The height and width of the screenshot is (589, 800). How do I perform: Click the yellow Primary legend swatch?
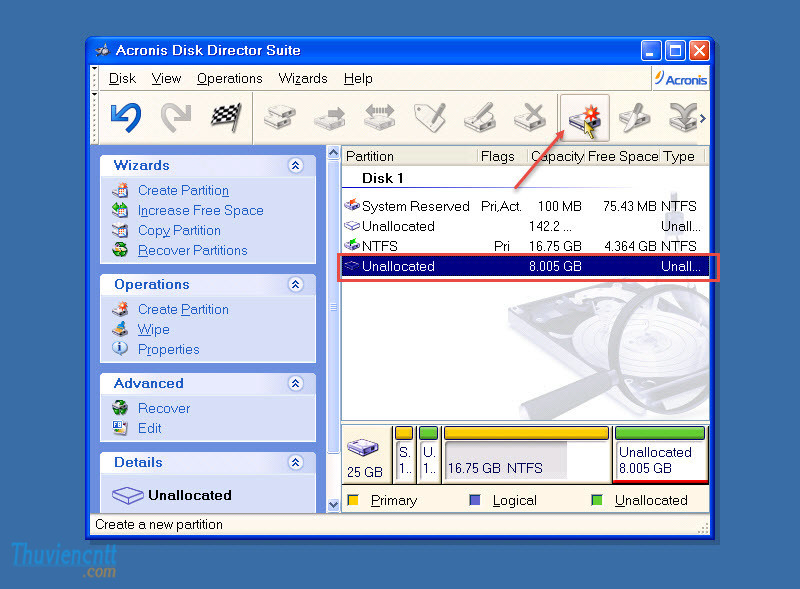click(x=353, y=500)
